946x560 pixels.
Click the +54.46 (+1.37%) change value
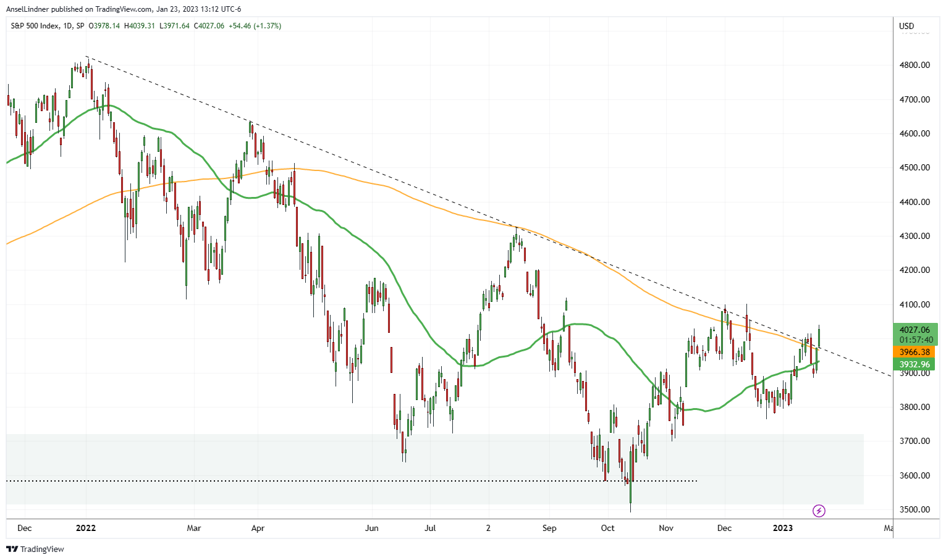255,26
